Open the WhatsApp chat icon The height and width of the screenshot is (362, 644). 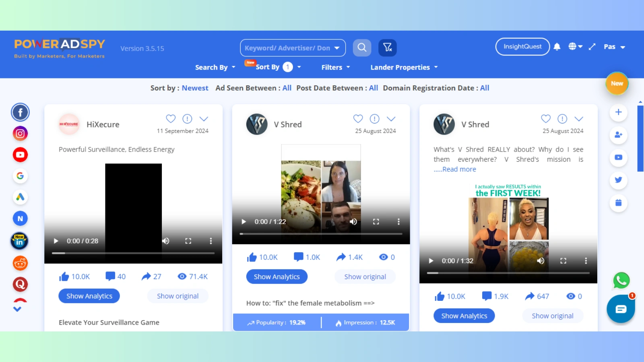pyautogui.click(x=621, y=280)
